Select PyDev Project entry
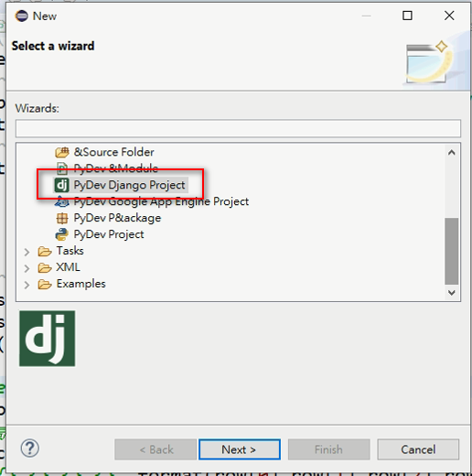This screenshot has width=472, height=476. (109, 234)
